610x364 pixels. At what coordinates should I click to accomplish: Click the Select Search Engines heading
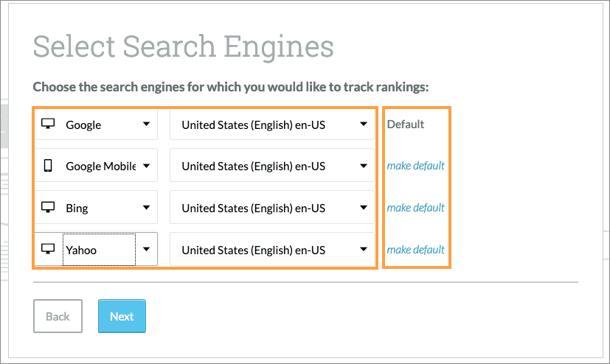(x=183, y=46)
